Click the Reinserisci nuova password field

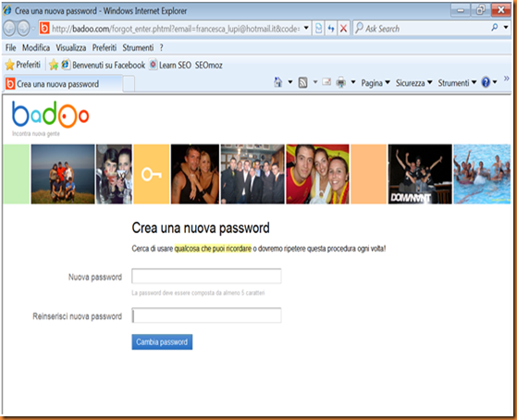[x=206, y=315]
